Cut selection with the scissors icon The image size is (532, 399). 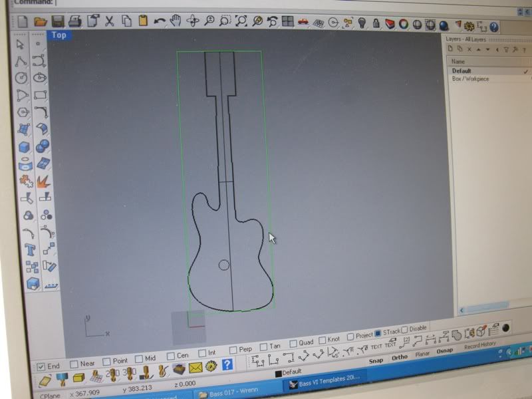point(109,21)
